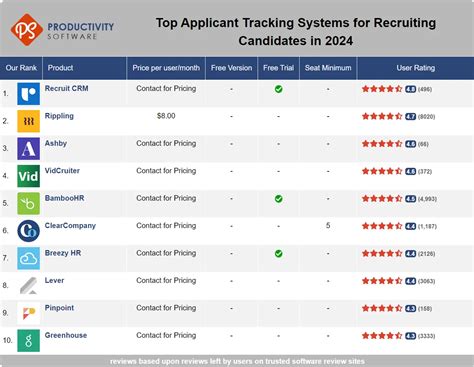Click BambooHR's green free trial checkmark
The width and height of the screenshot is (474, 367).
coord(279,199)
